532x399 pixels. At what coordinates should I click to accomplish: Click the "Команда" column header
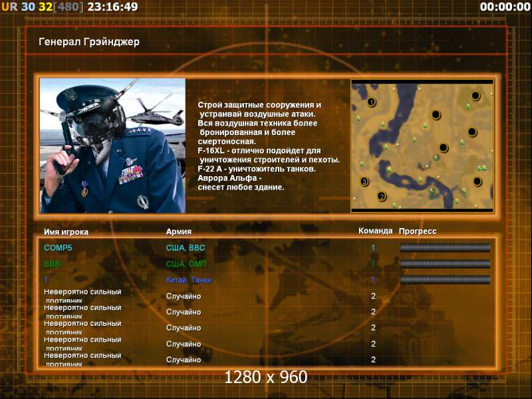(x=376, y=231)
